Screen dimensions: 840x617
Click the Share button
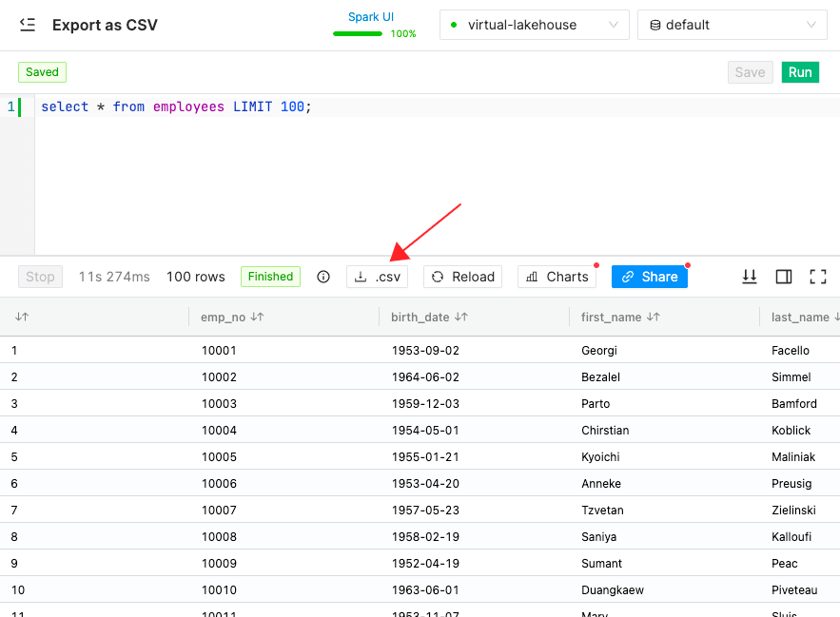pyautogui.click(x=650, y=277)
